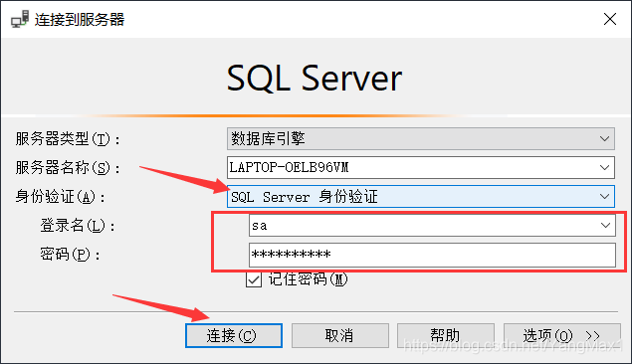Screen dimensions: 632x364
Task: Click the 登录名(L) label
Action: (77, 226)
